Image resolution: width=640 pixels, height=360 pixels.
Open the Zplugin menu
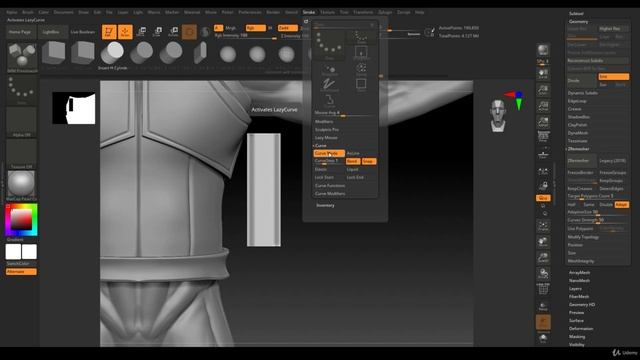385,12
